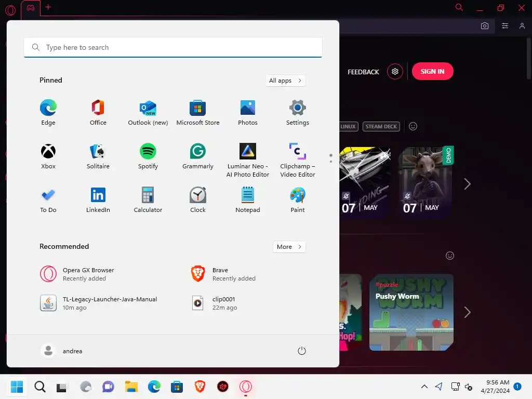Launch Paint app
Screen dimensions: 532x399
coord(298,200)
